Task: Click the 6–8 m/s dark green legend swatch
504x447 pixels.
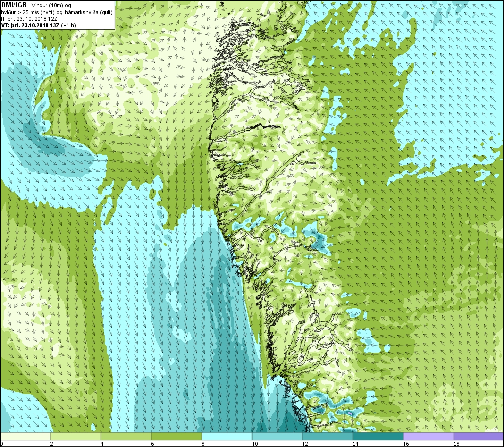Action: click(x=176, y=436)
